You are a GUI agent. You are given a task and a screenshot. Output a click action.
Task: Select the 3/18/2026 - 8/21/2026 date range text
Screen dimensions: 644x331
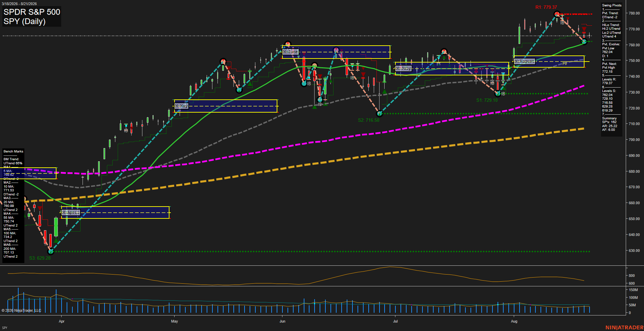pos(19,4)
